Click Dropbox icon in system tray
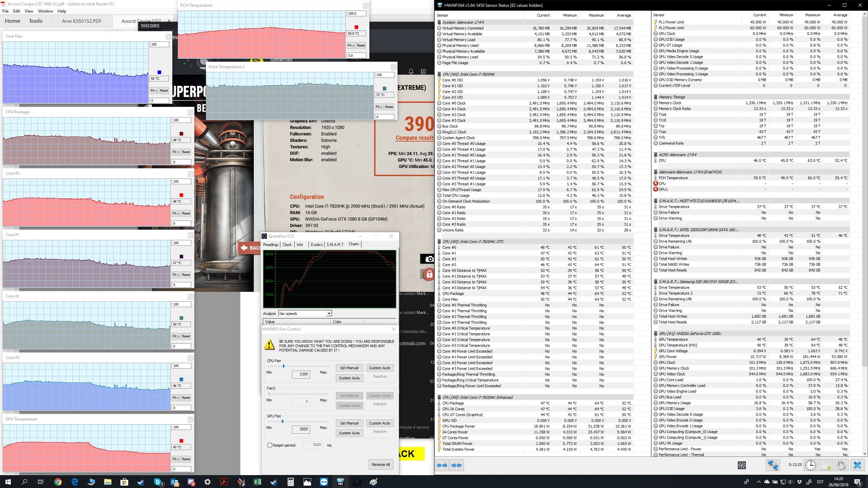The width and height of the screenshot is (868, 488). click(x=799, y=482)
